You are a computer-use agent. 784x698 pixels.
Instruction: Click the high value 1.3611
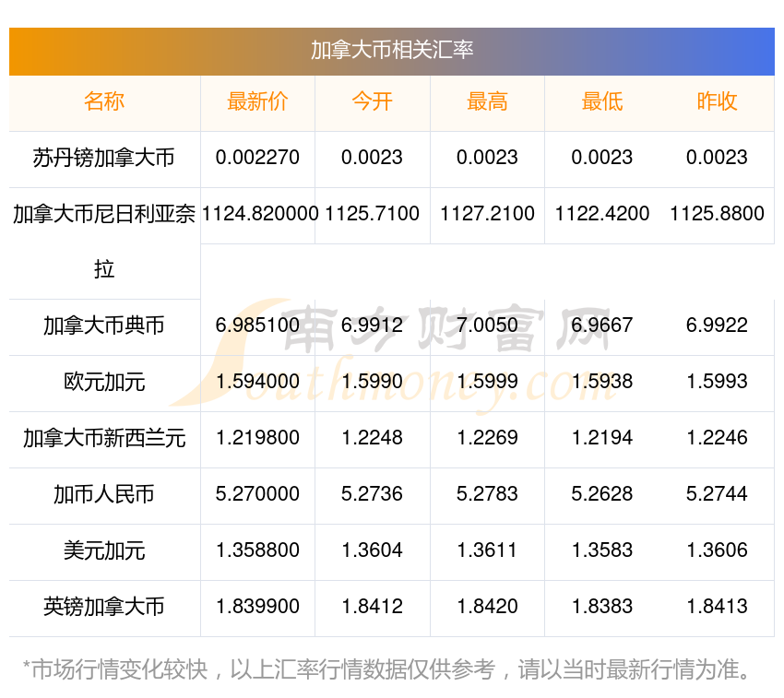pos(487,550)
